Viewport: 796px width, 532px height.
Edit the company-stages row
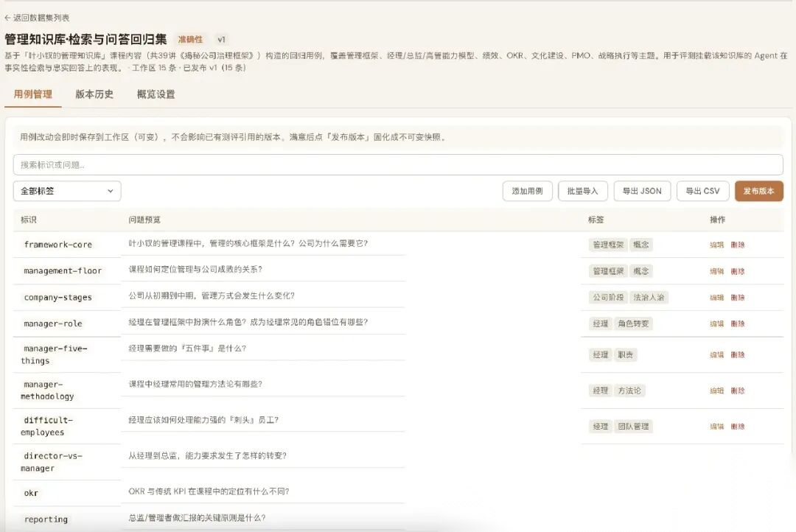[x=717, y=298]
